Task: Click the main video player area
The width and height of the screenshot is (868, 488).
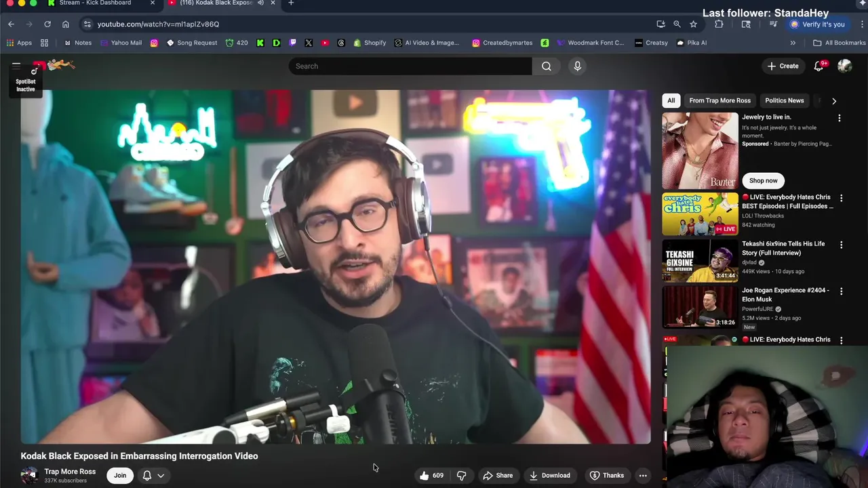Action: (336, 267)
